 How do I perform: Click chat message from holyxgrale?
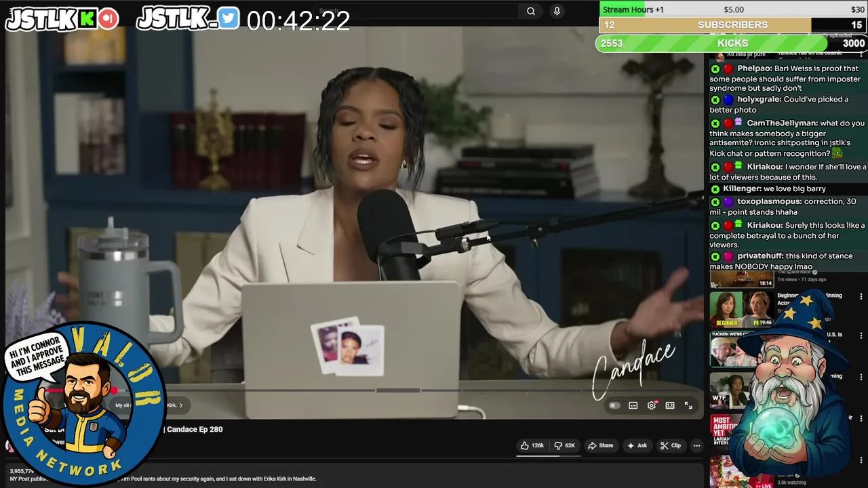(787, 104)
